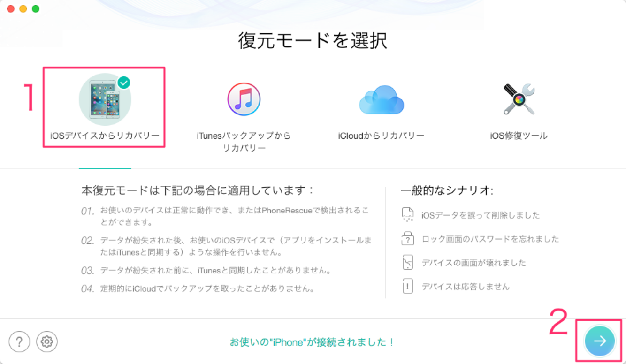The width and height of the screenshot is (626, 364).
Task: Open help with the question mark icon
Action: coord(19,342)
